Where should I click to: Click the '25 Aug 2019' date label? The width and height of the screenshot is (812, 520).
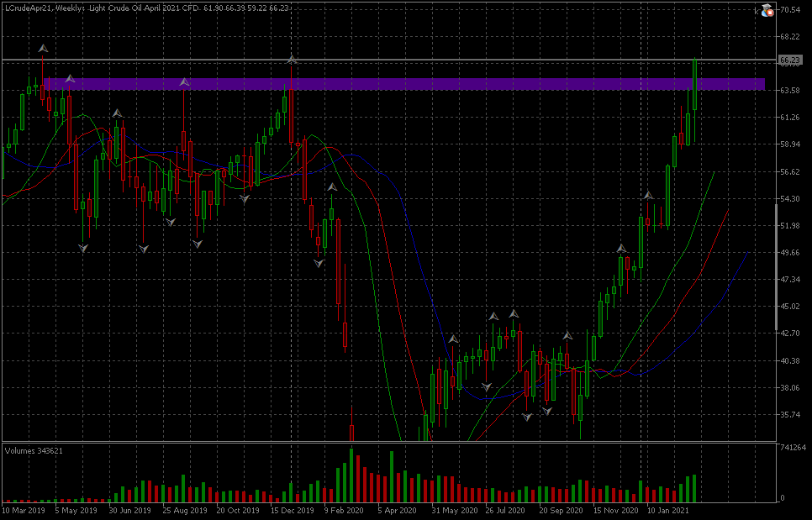click(184, 511)
